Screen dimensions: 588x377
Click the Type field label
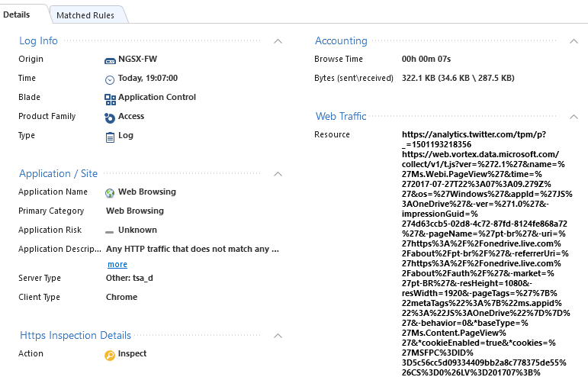point(27,135)
